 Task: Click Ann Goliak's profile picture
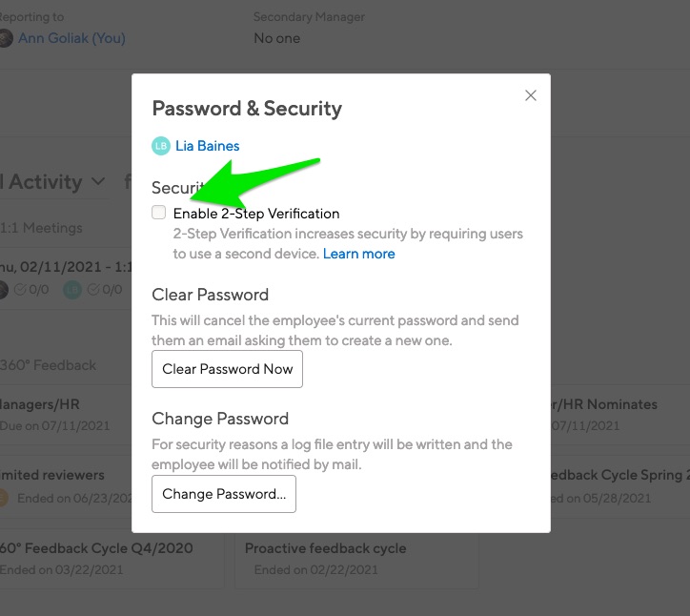click(6, 38)
